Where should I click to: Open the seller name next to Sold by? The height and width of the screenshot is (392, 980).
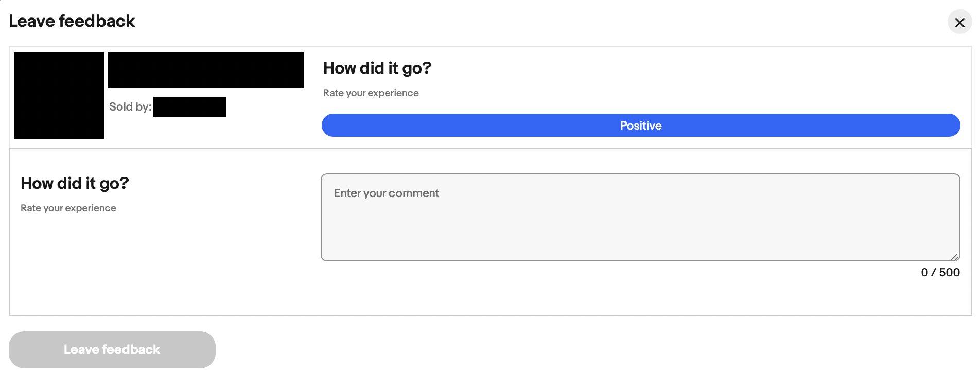[189, 107]
